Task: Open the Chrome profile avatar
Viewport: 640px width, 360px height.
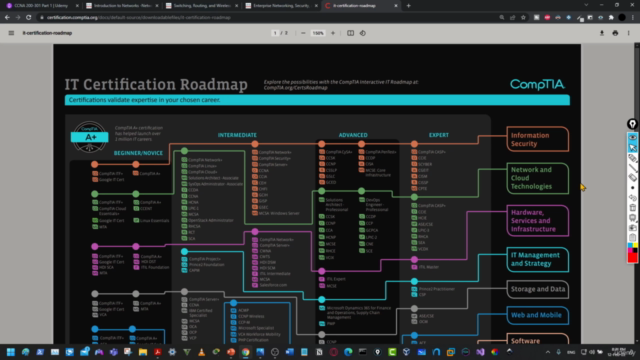Action: pyautogui.click(x=622, y=18)
